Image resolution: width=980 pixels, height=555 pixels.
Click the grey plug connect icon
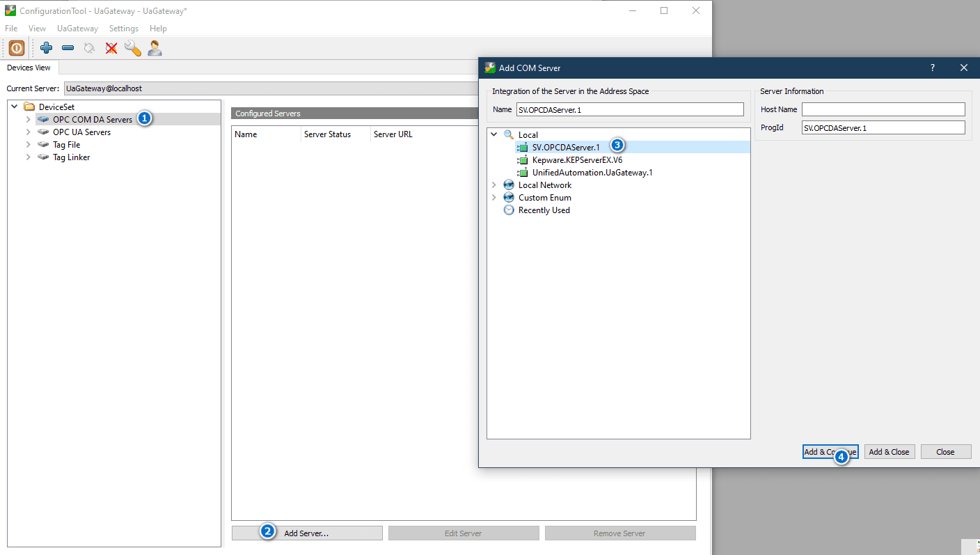tap(89, 48)
